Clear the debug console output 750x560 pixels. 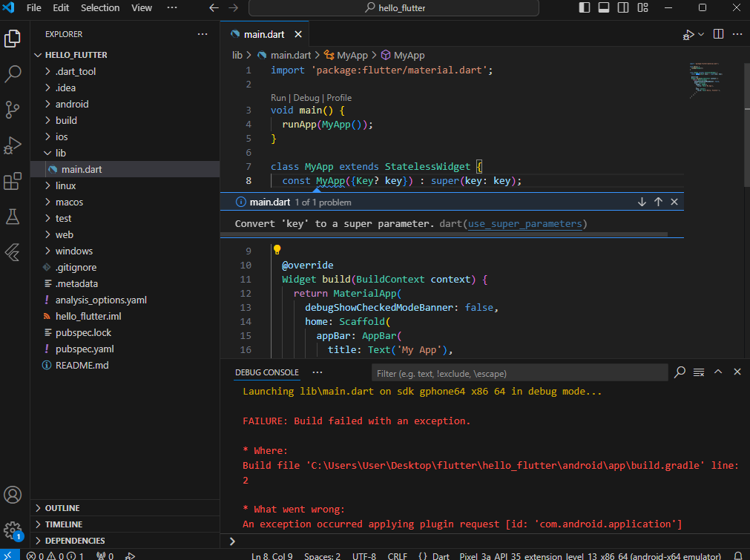699,372
